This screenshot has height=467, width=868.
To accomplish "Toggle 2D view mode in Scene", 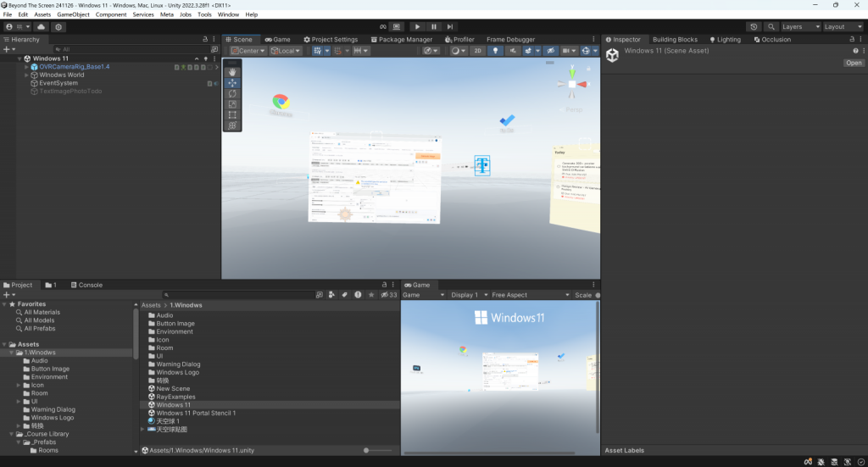I will [x=478, y=50].
